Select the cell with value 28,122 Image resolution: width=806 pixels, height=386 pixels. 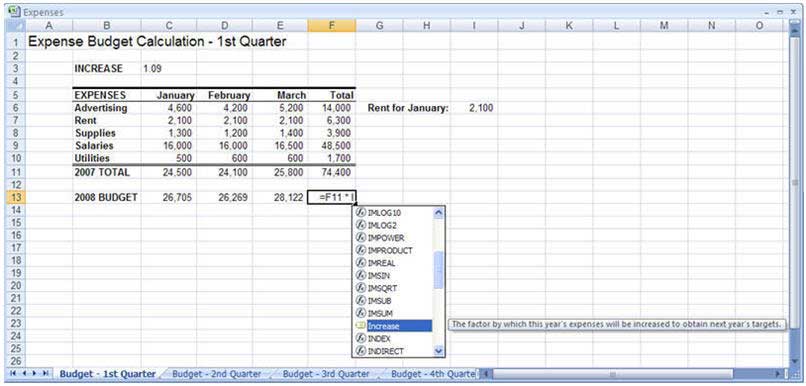pos(280,197)
